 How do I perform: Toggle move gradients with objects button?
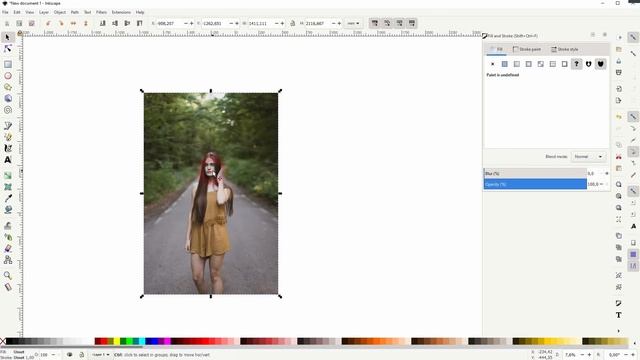tap(399, 23)
